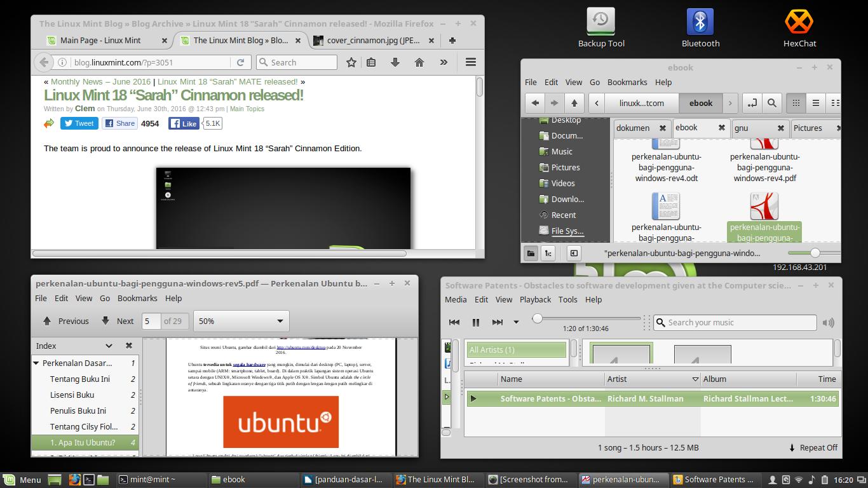Screen dimensions: 868x488
Task: Show Firefox bookmarks list icon
Action: pos(372,62)
